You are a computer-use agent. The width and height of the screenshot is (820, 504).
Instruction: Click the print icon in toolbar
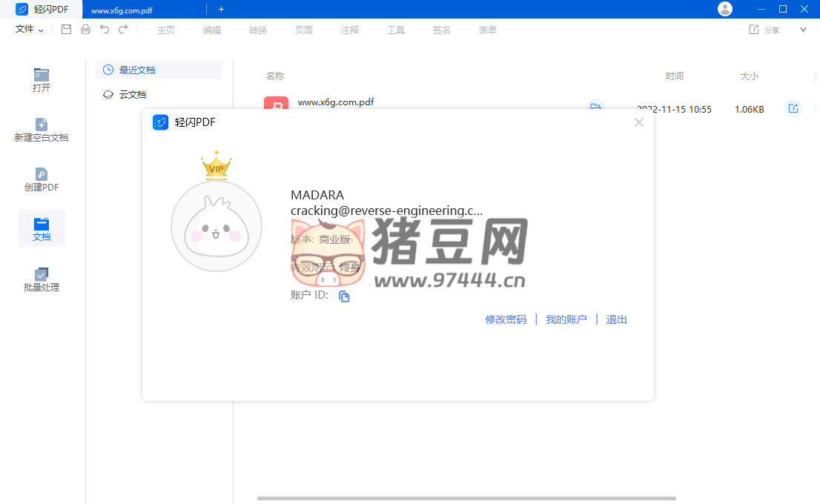(x=85, y=30)
